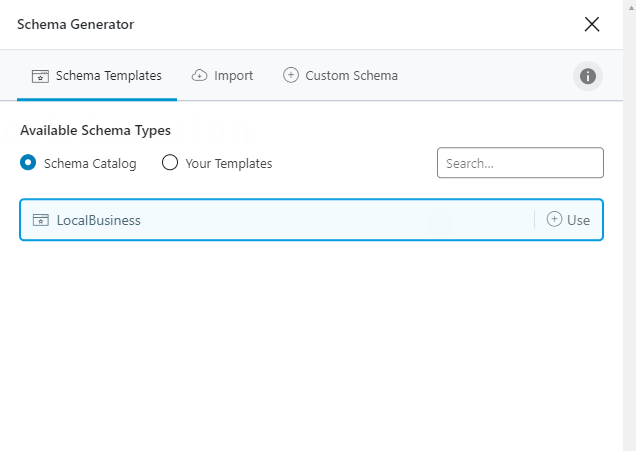The image size is (636, 451).
Task: Focus the schema Search field
Action: tap(520, 163)
